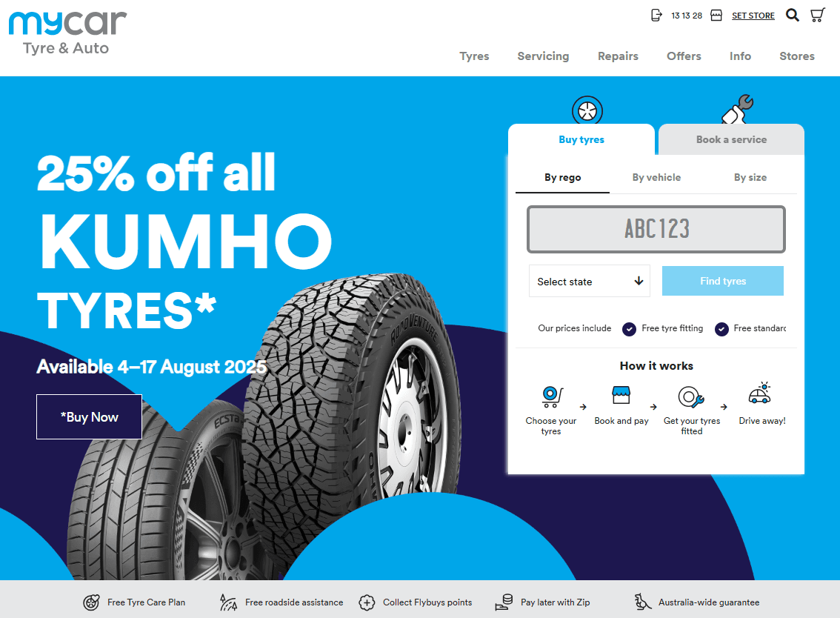Click the Free tyre fitting checkmark
The height and width of the screenshot is (618, 840).
630,328
